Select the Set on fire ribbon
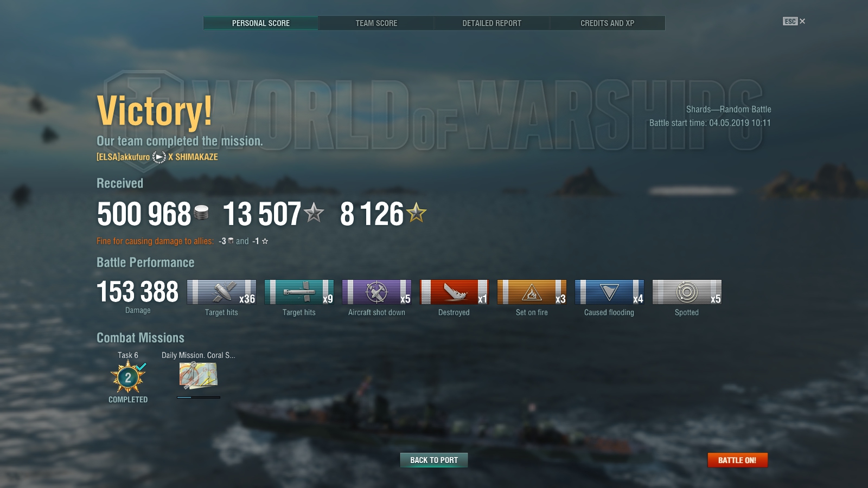This screenshot has height=488, width=868. pyautogui.click(x=532, y=292)
